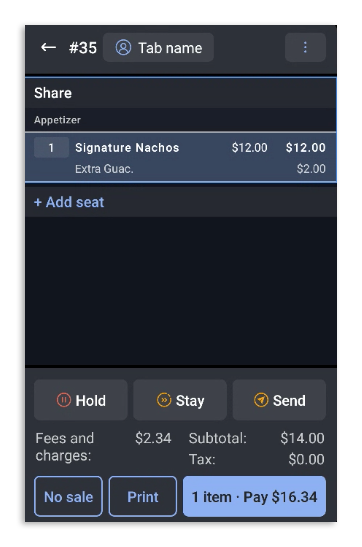The height and width of the screenshot is (547, 362).
Task: Click the Extra Guac. modifier
Action: [104, 169]
